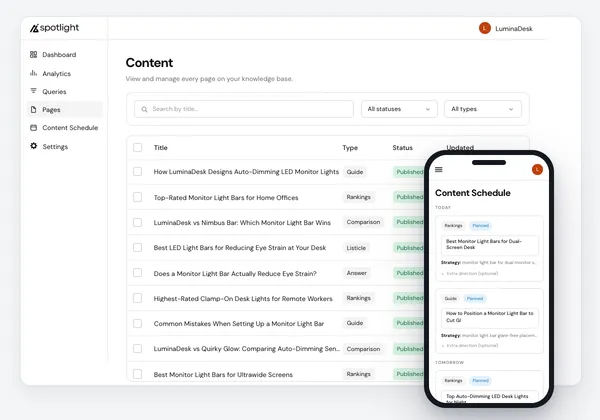
Task: Click Published badge in Answer row
Action: pyautogui.click(x=409, y=273)
